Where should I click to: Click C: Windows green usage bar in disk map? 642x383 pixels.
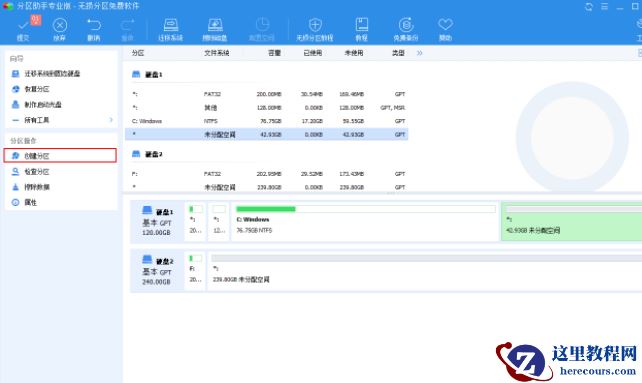click(266, 209)
